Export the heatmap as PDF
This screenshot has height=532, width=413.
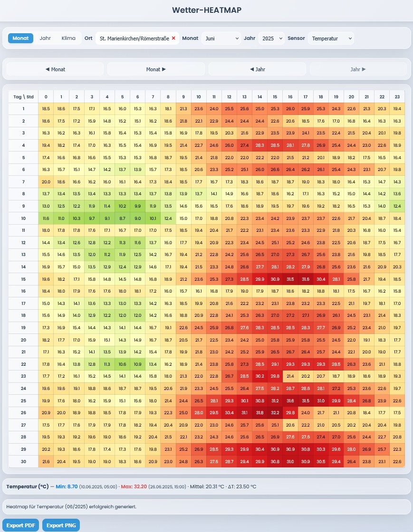20,525
